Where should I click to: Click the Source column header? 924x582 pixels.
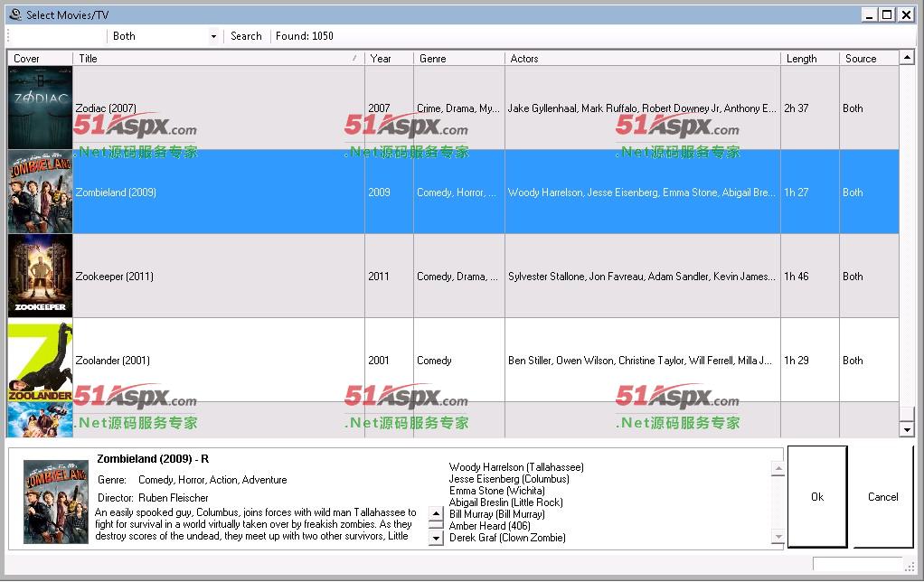point(868,59)
